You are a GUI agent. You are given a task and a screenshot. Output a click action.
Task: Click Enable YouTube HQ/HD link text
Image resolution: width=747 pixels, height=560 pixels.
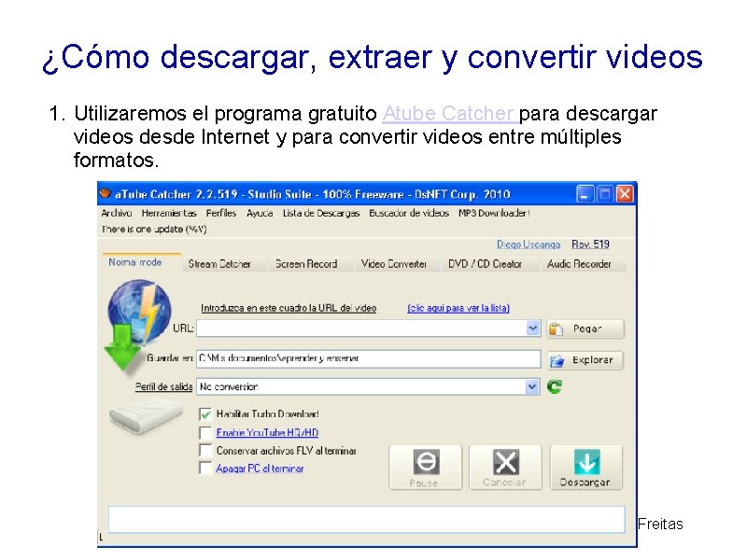(267, 432)
